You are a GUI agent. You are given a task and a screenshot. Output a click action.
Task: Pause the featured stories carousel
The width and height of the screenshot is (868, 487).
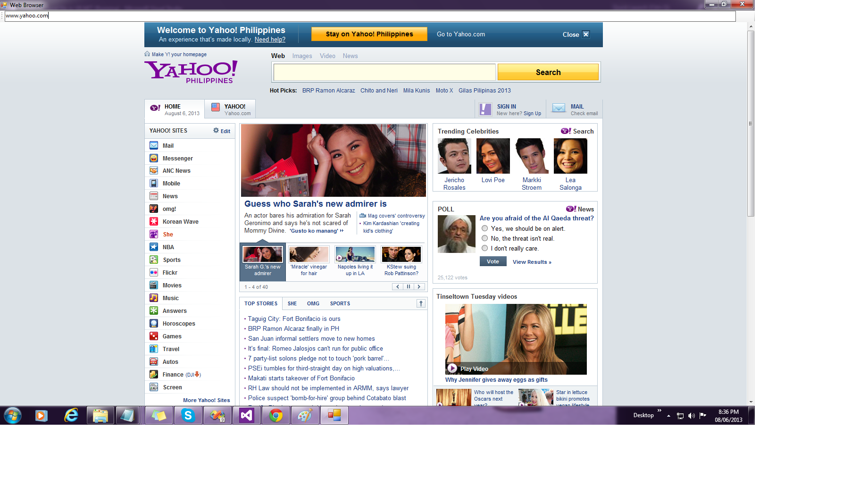(x=409, y=286)
